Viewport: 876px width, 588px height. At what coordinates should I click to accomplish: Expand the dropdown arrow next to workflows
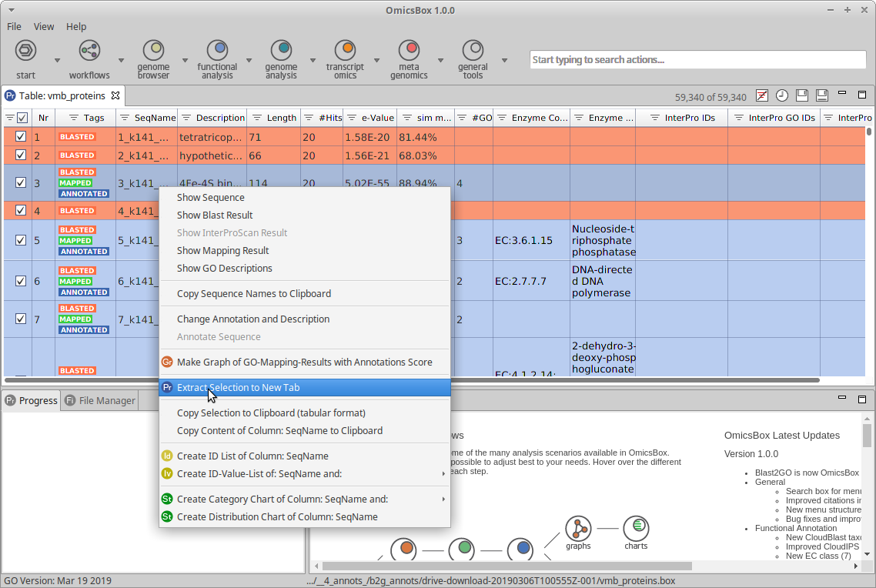tap(121, 60)
